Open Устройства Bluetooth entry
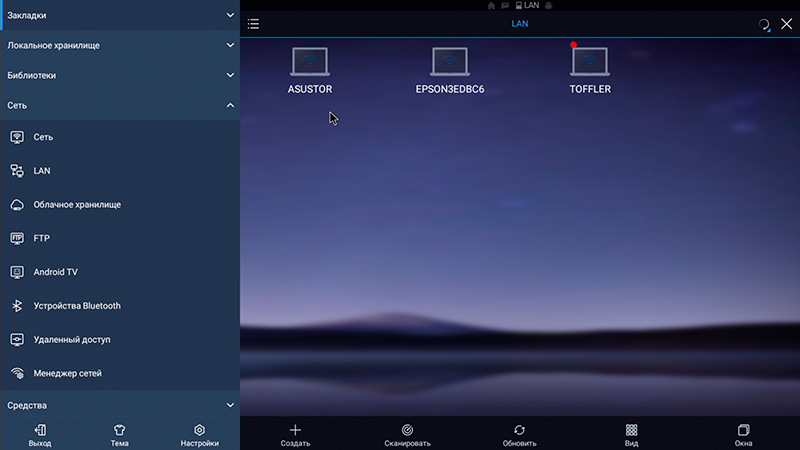 pyautogui.click(x=76, y=306)
